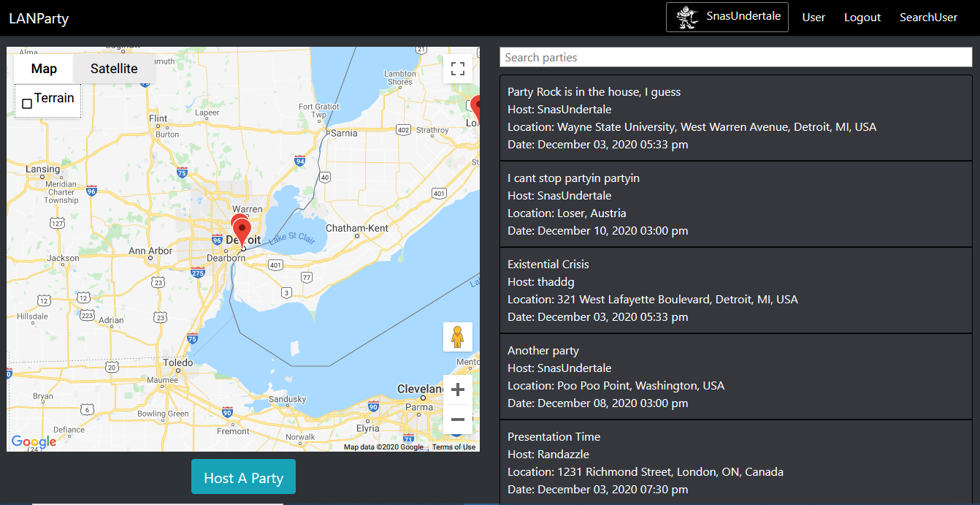Switch to Satellite map view
980x505 pixels.
114,69
